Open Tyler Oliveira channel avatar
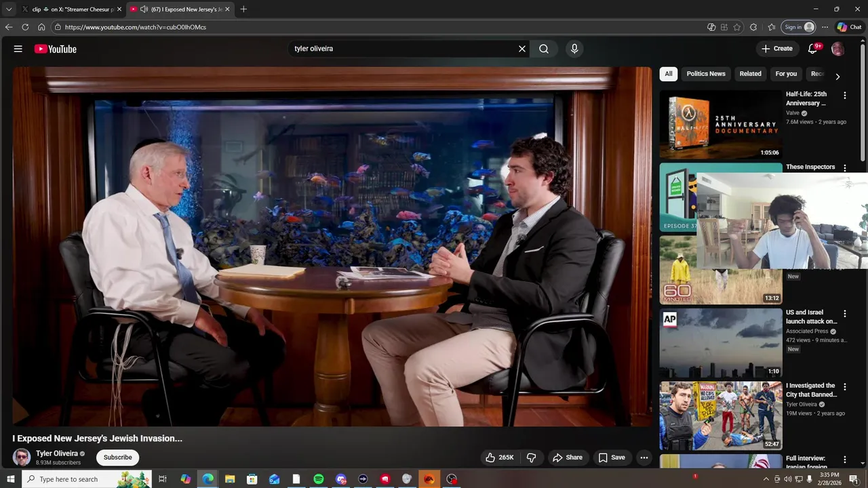This screenshot has width=868, height=488. (x=22, y=457)
